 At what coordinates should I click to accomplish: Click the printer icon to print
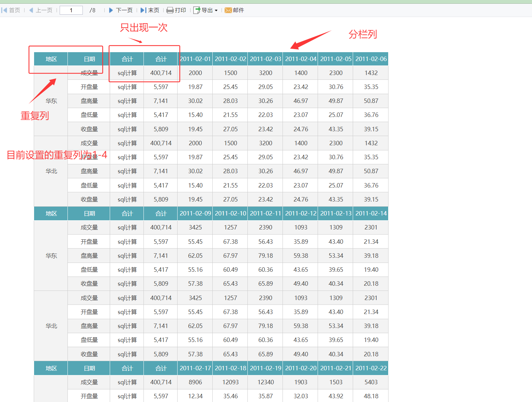(170, 10)
